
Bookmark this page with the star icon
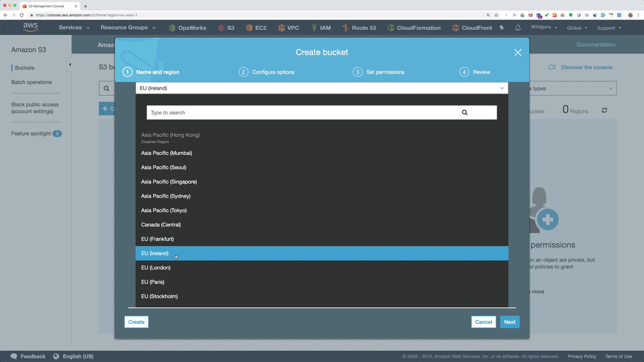click(496, 15)
